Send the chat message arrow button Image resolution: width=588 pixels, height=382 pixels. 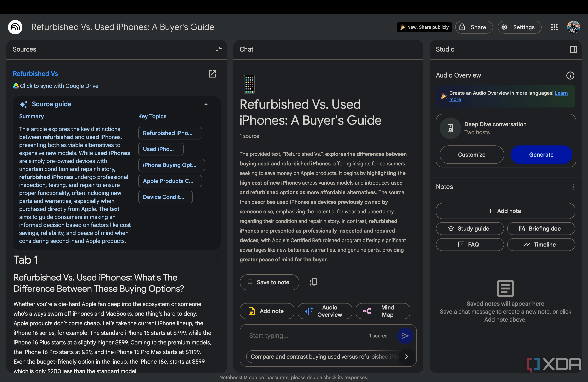tap(405, 336)
